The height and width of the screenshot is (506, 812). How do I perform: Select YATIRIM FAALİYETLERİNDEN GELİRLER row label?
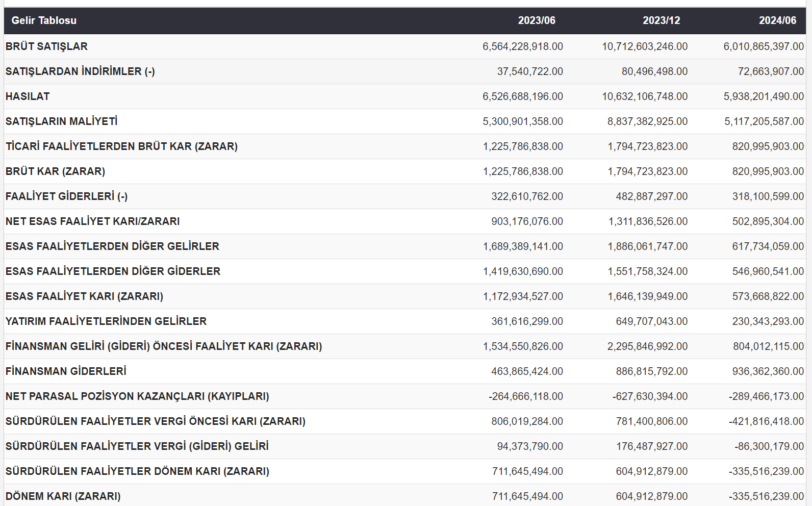pos(106,321)
